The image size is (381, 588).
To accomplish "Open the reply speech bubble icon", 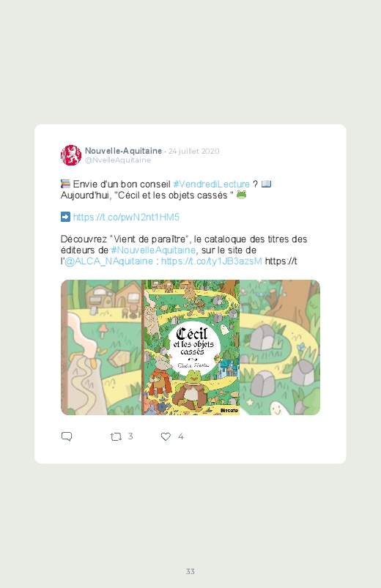I will tap(67, 436).
